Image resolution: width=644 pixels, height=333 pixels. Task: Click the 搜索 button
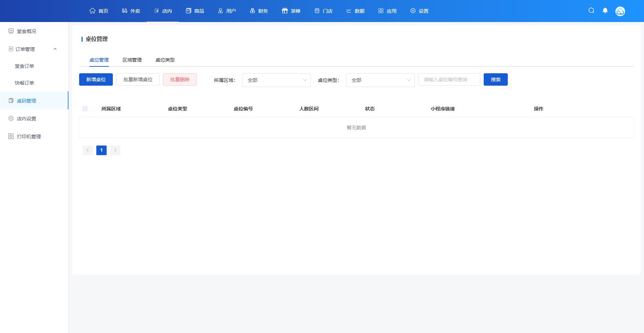point(495,79)
